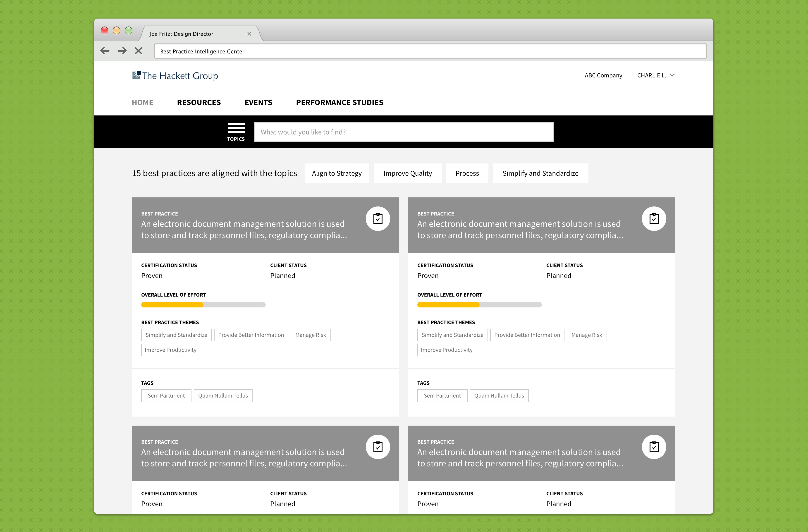Image resolution: width=808 pixels, height=532 pixels.
Task: Click Improve Productivity theme in top-right card
Action: (x=446, y=350)
